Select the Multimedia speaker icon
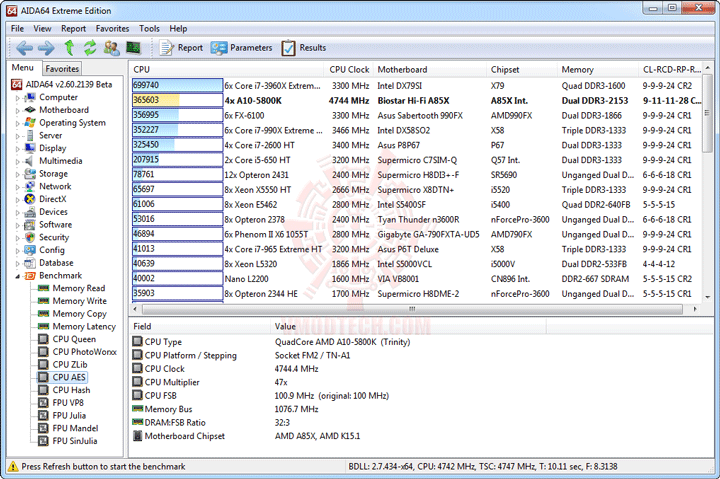Screen dimensions: 720x479 (x=30, y=161)
